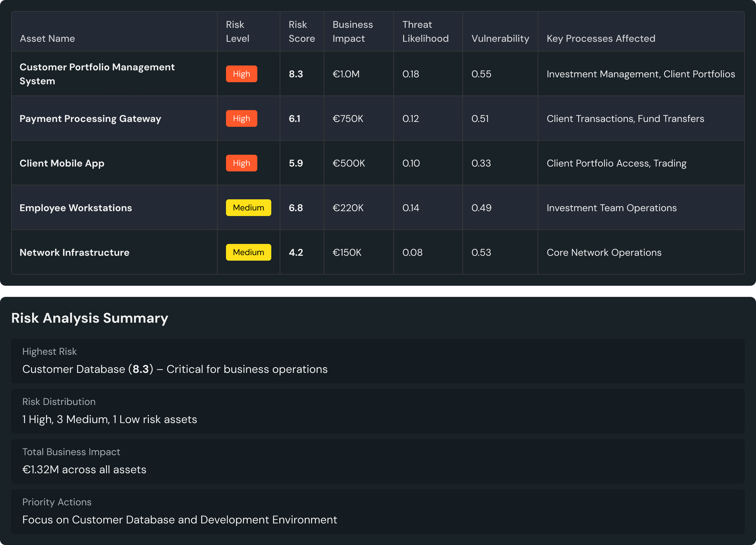Click the Risk Score column header
The width and height of the screenshot is (756, 545).
click(x=301, y=32)
